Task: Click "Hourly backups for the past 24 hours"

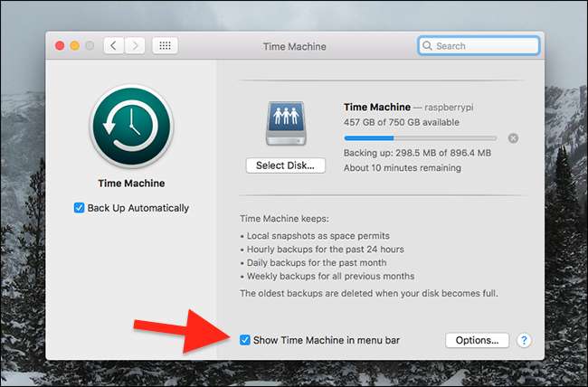Action: (325, 250)
